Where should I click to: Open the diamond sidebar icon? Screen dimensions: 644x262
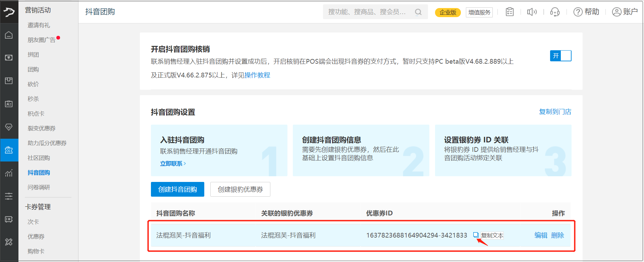[x=9, y=127]
